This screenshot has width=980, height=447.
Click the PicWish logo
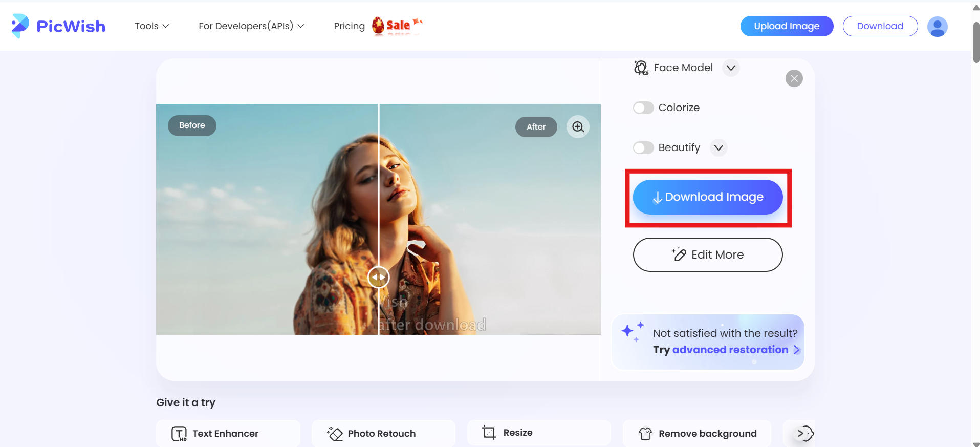(x=58, y=26)
